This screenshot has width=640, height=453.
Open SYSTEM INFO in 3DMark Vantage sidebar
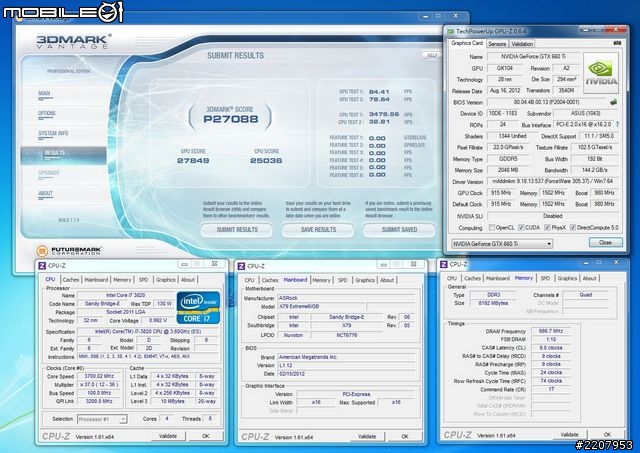tap(53, 133)
